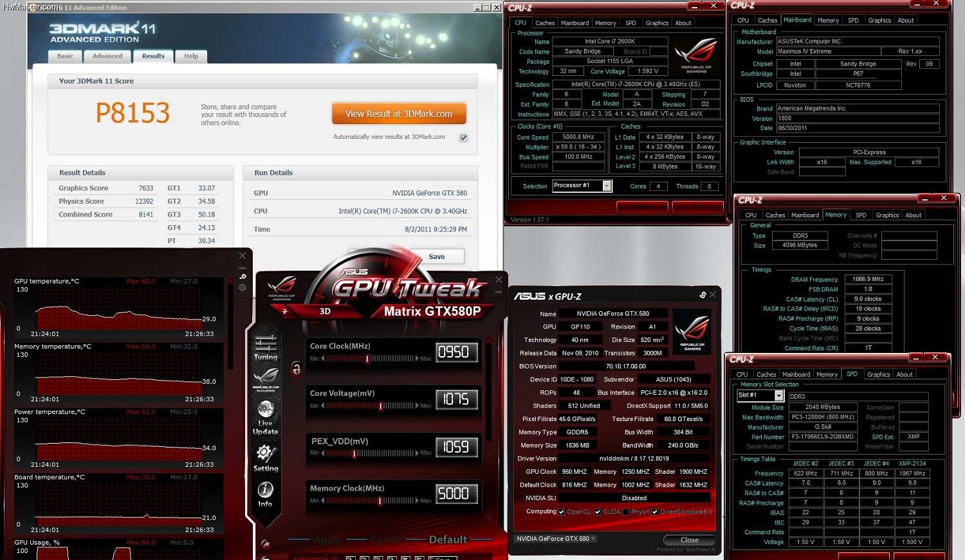The width and height of the screenshot is (965, 560).
Task: Click the ROG logo in the CPU-Z CPU window
Action: [696, 55]
